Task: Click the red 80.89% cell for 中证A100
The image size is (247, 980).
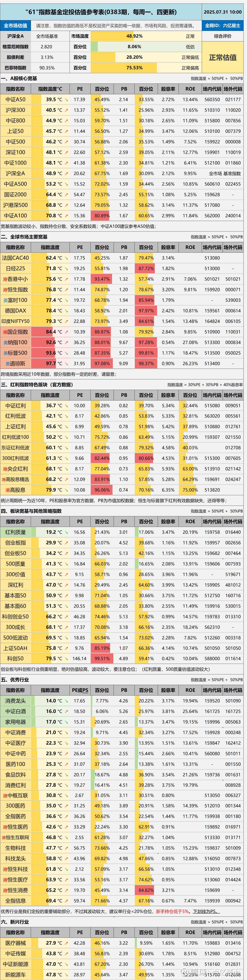Action: click(x=101, y=216)
